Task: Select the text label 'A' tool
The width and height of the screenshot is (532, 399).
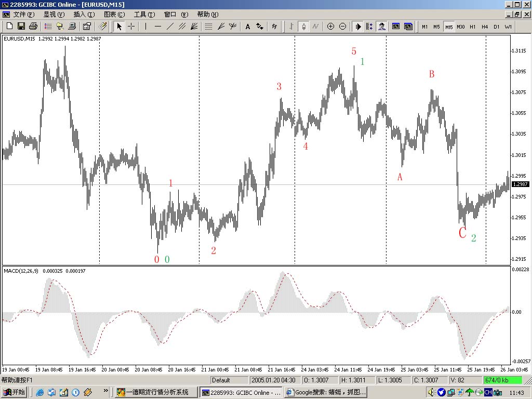Action: pyautogui.click(x=247, y=26)
